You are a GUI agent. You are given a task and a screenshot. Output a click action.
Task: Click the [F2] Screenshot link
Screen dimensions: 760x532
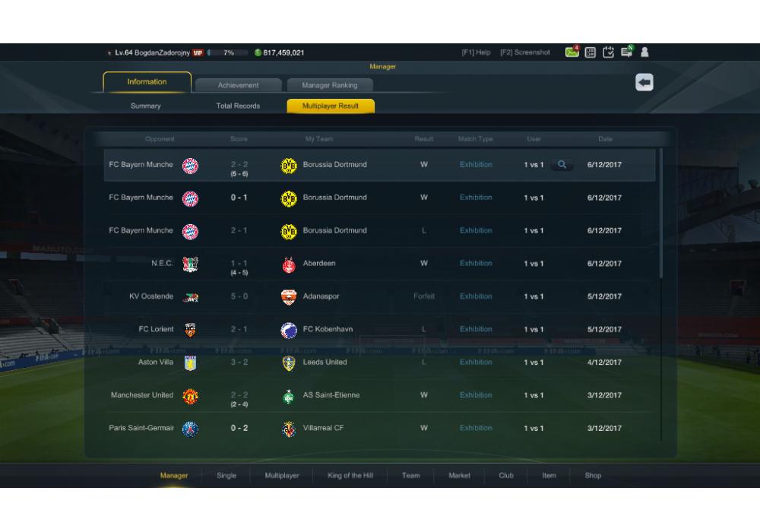[525, 52]
